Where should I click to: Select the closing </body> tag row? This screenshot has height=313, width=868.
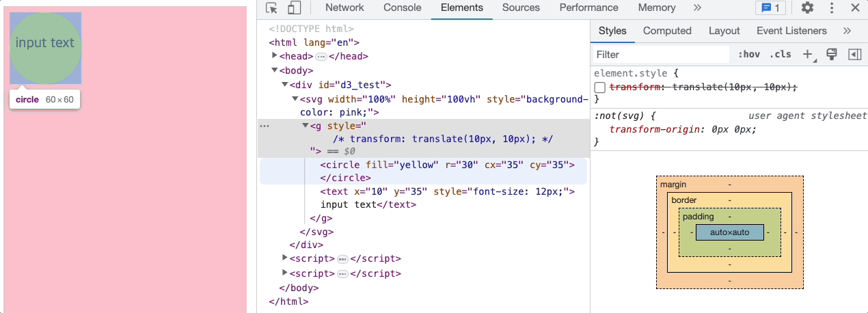pos(299,288)
